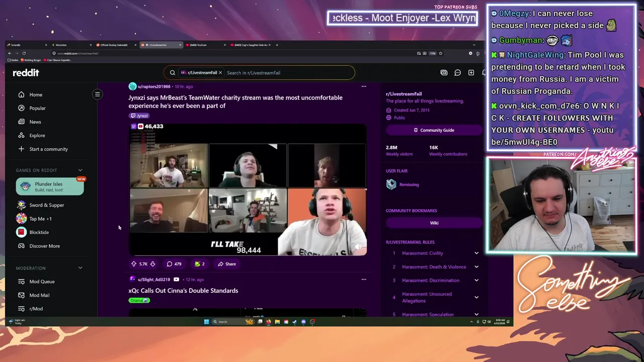Expand rule 1 Harassment: Civility

point(476,253)
